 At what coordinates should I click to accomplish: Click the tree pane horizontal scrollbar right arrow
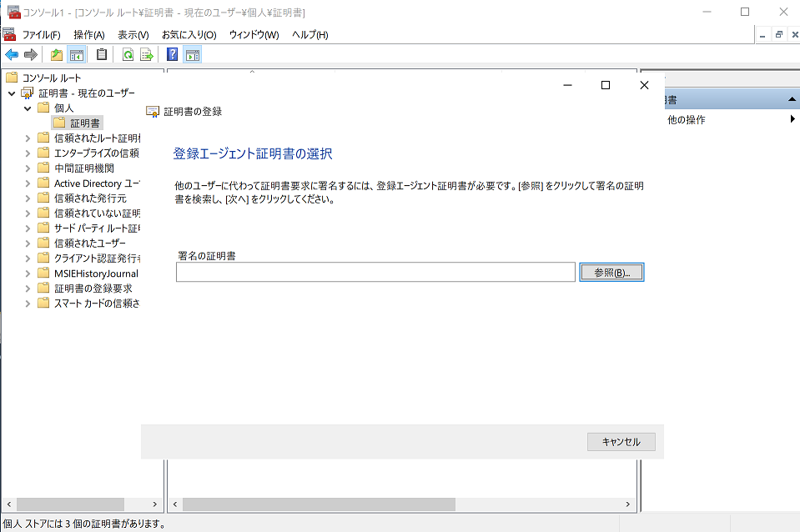(154, 504)
